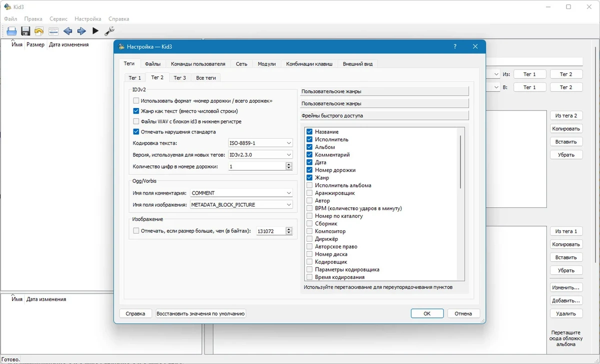Click the play toolbar icon
The image size is (600, 364).
click(x=95, y=31)
